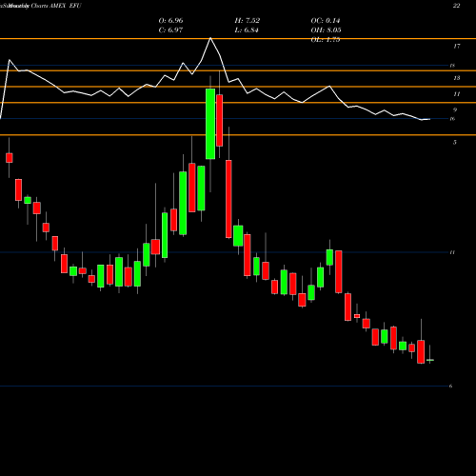476x476 pixels.
Task: Click the '13' price axis label
Action: (456, 78)
